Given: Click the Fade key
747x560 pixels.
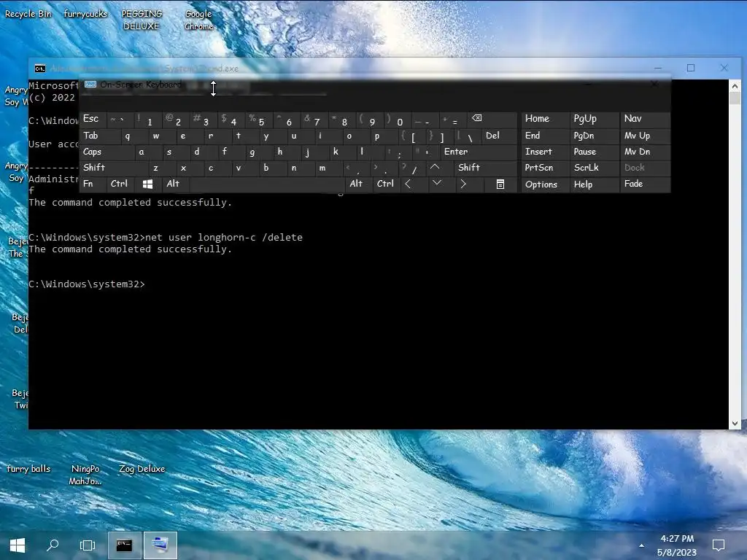Looking at the screenshot, I should pos(645,184).
